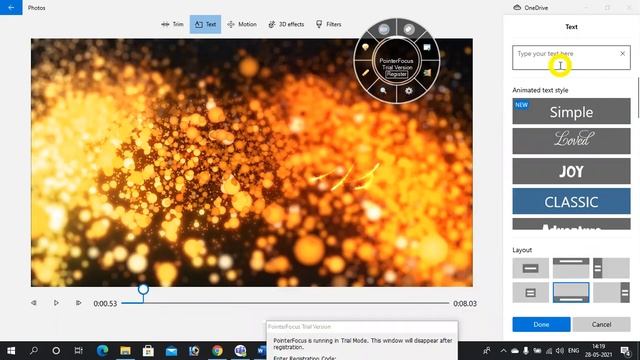Viewport: 640px width, 360px height.
Task: Open the Trim tool
Action: click(x=172, y=24)
